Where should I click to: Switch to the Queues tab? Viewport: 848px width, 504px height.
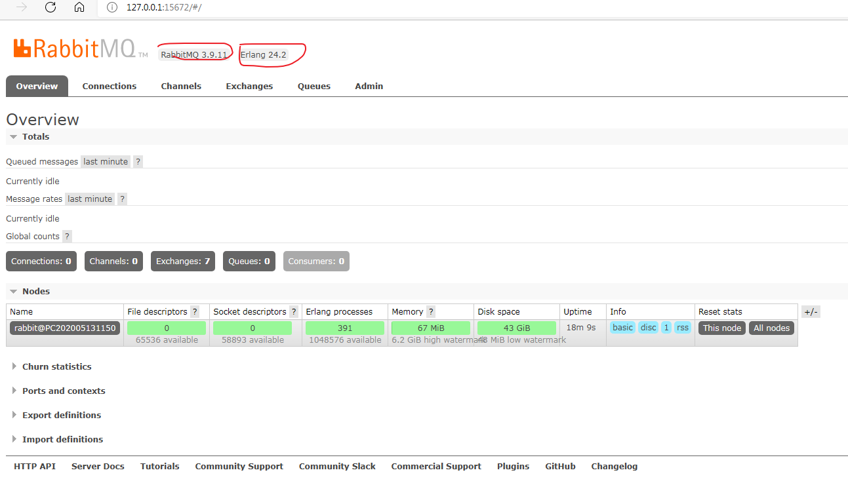313,86
